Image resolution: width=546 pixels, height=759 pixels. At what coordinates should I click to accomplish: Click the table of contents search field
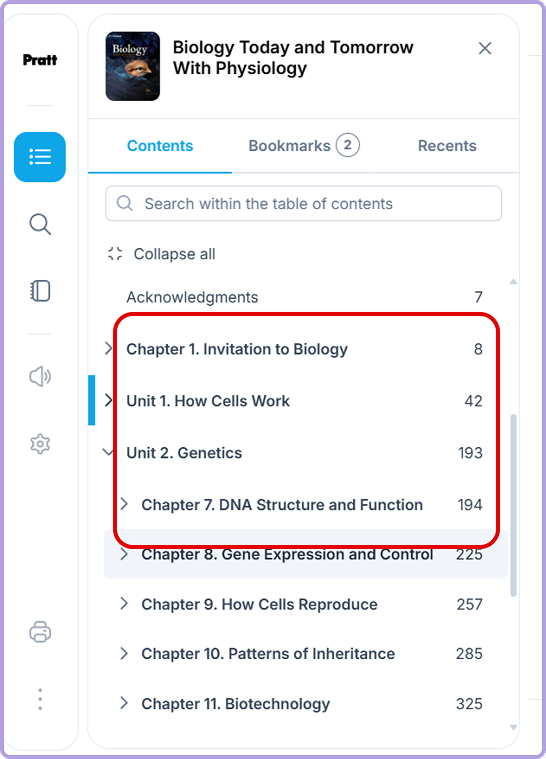coord(303,203)
